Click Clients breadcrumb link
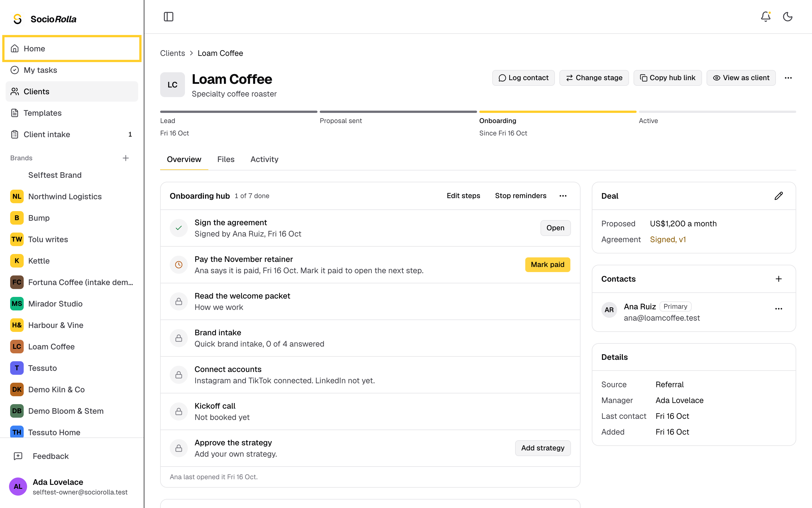Image resolution: width=812 pixels, height=508 pixels. coord(173,53)
